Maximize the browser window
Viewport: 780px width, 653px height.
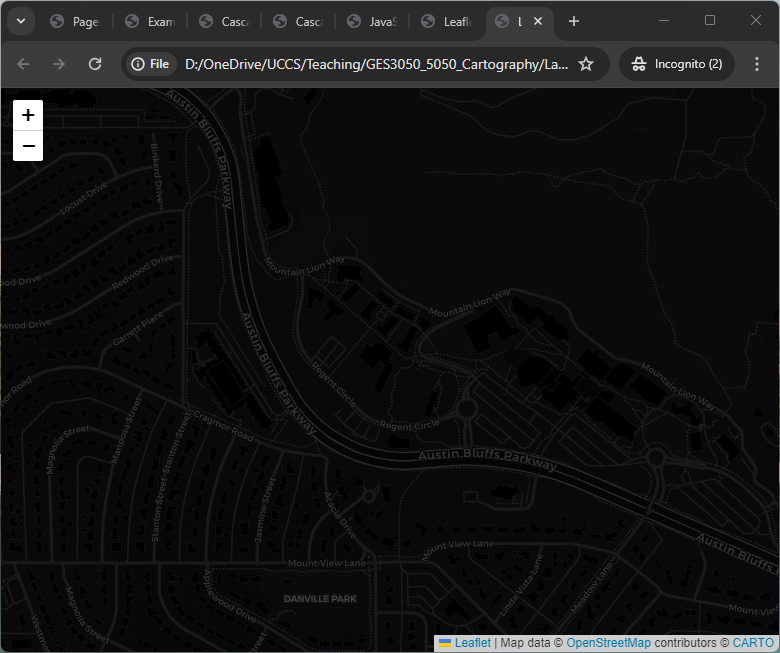coord(710,20)
